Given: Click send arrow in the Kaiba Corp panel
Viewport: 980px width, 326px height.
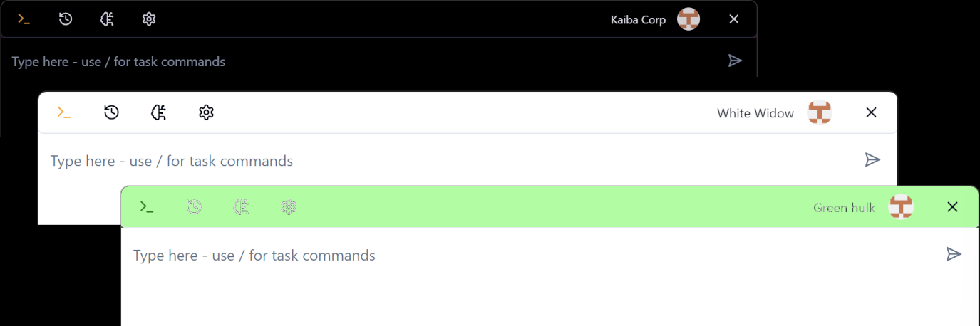Looking at the screenshot, I should pos(735,61).
